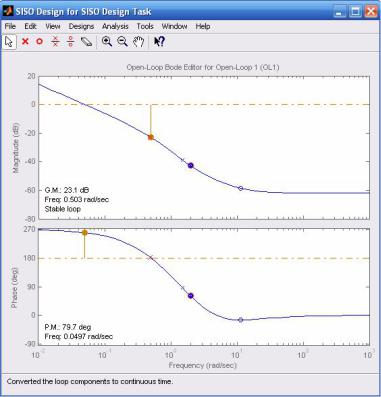Click the status bar conversion message

coord(90,381)
